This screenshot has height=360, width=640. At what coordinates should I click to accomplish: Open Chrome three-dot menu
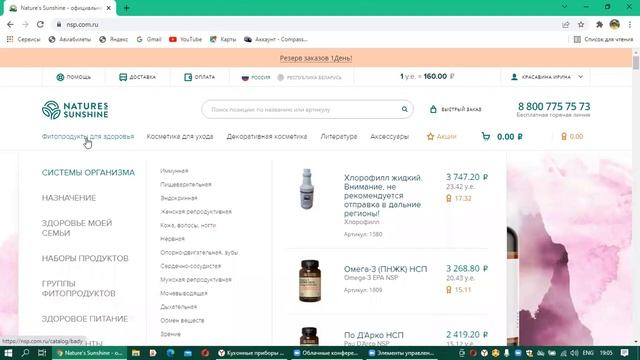click(630, 25)
